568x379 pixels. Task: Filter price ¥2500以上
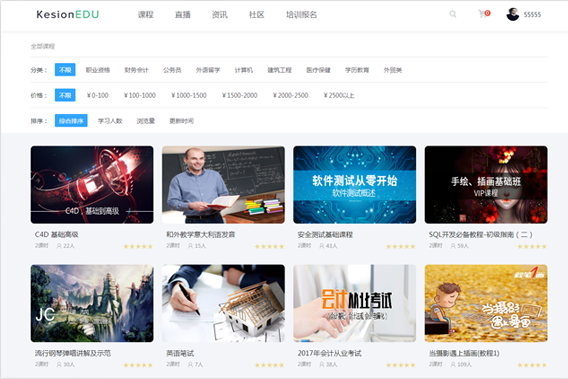(339, 95)
